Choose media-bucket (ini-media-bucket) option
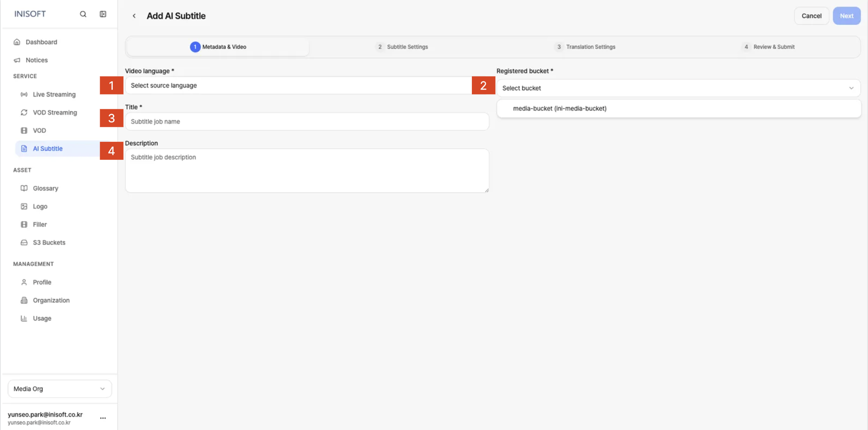The width and height of the screenshot is (868, 430). click(679, 108)
